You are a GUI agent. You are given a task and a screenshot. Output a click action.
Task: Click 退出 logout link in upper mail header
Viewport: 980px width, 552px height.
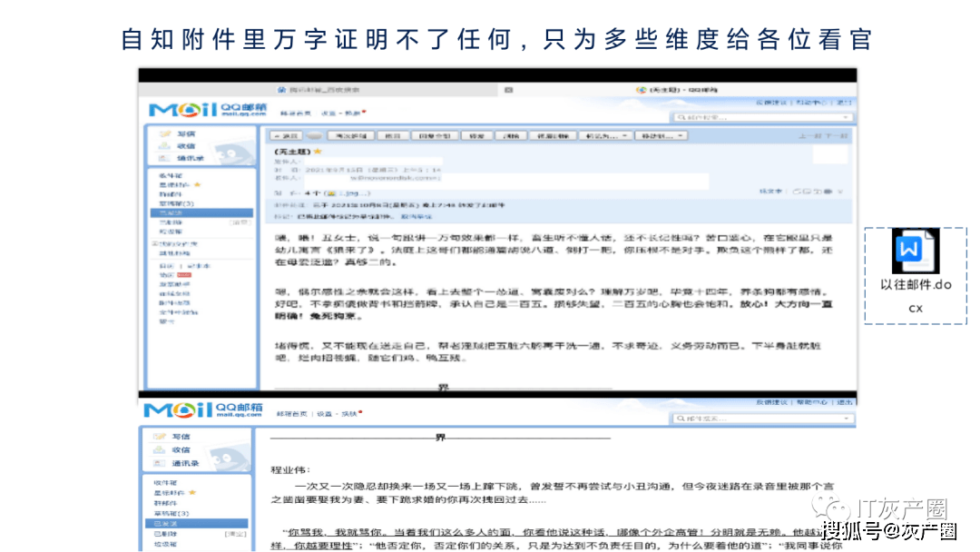pyautogui.click(x=844, y=102)
